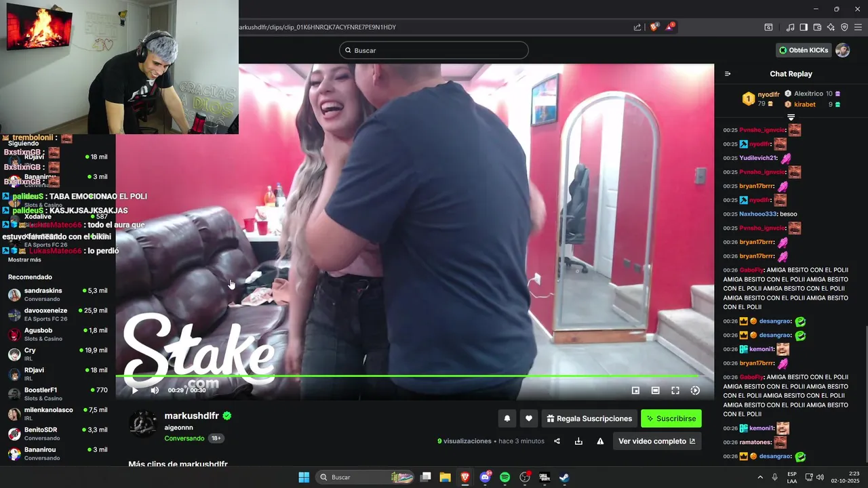The image size is (868, 488).
Task: Open Ver video completo link
Action: click(656, 441)
